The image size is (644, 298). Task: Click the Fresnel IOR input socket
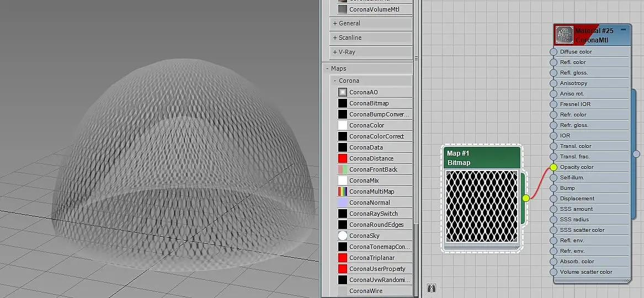[553, 104]
